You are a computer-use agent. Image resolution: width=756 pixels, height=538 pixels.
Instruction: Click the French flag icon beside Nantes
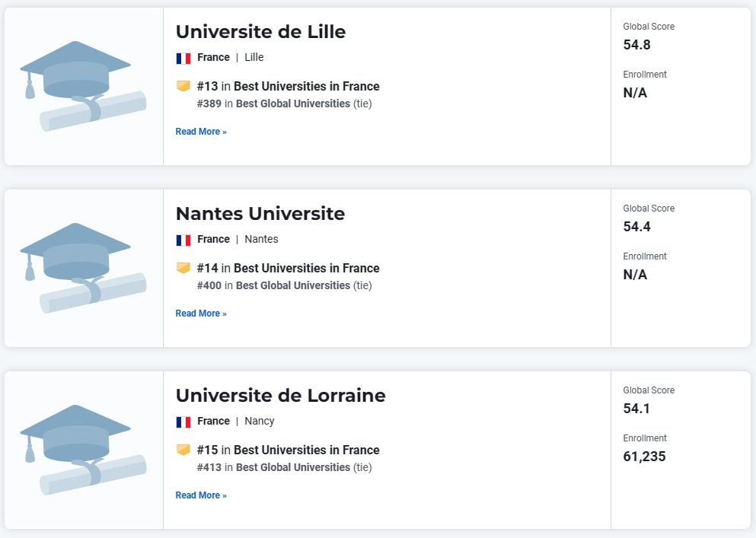[183, 240]
